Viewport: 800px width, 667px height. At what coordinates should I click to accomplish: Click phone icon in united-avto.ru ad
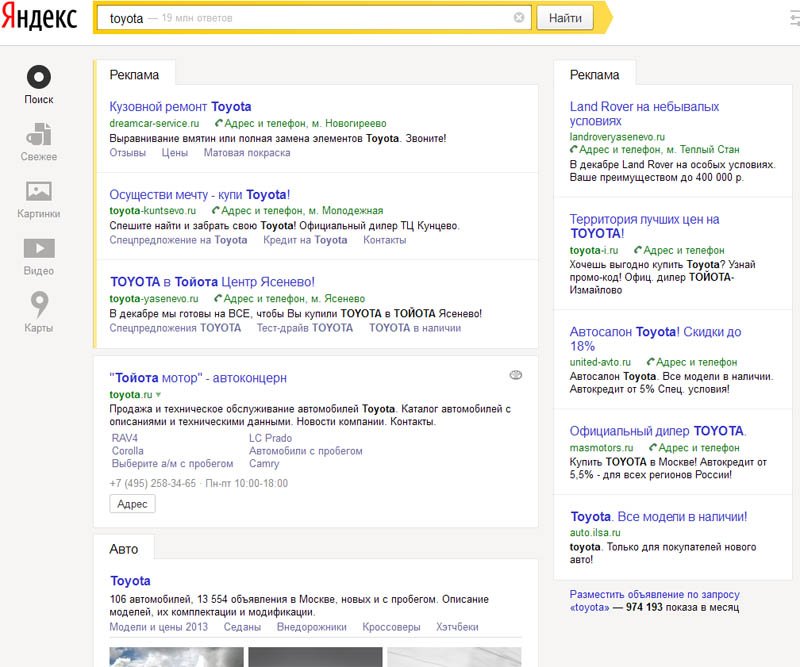[651, 362]
